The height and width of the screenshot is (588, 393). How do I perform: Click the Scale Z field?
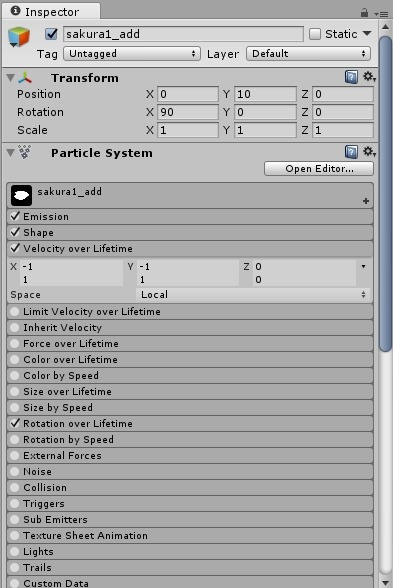tap(343, 130)
